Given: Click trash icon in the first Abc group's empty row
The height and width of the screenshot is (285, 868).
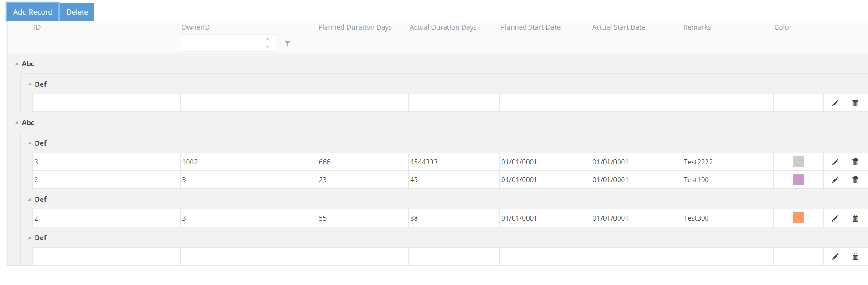Looking at the screenshot, I should 855,103.
